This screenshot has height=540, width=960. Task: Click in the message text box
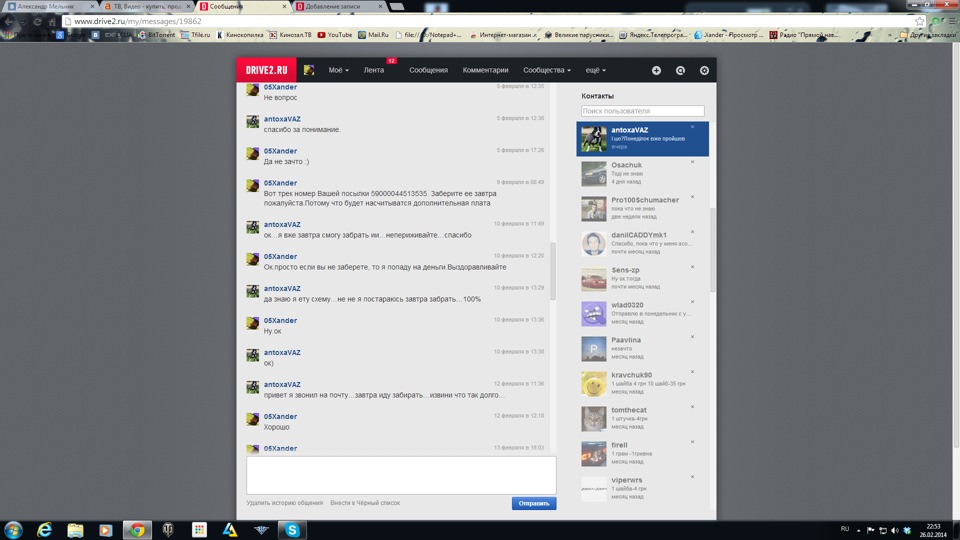click(x=401, y=475)
